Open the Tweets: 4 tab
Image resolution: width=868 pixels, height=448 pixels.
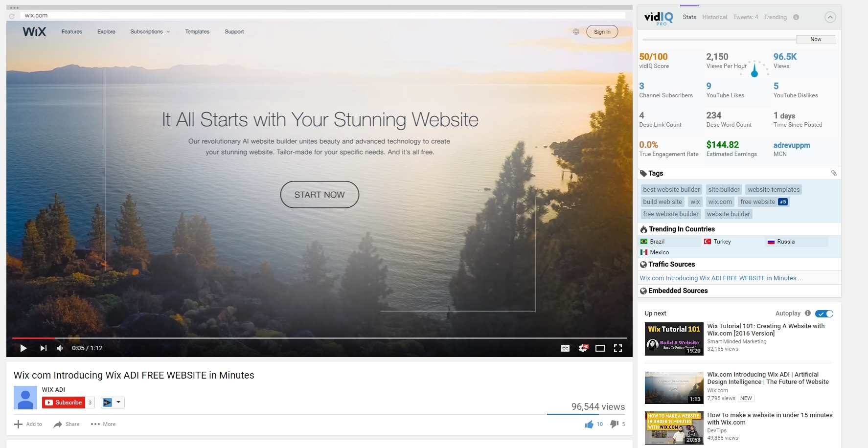[x=746, y=17]
